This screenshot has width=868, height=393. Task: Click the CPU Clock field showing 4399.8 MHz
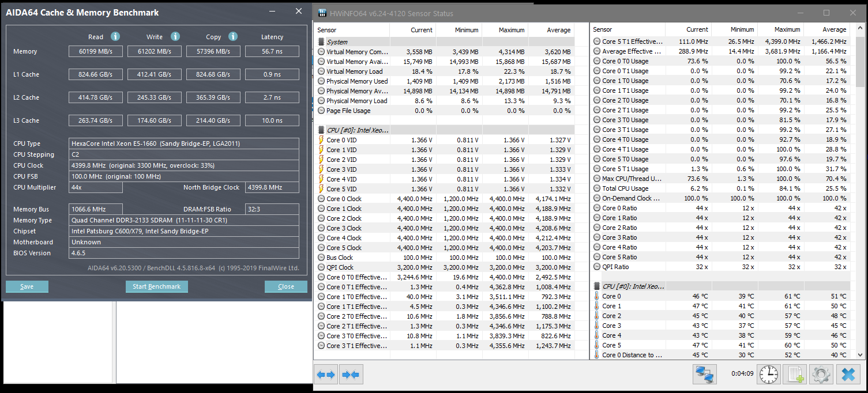tap(184, 165)
